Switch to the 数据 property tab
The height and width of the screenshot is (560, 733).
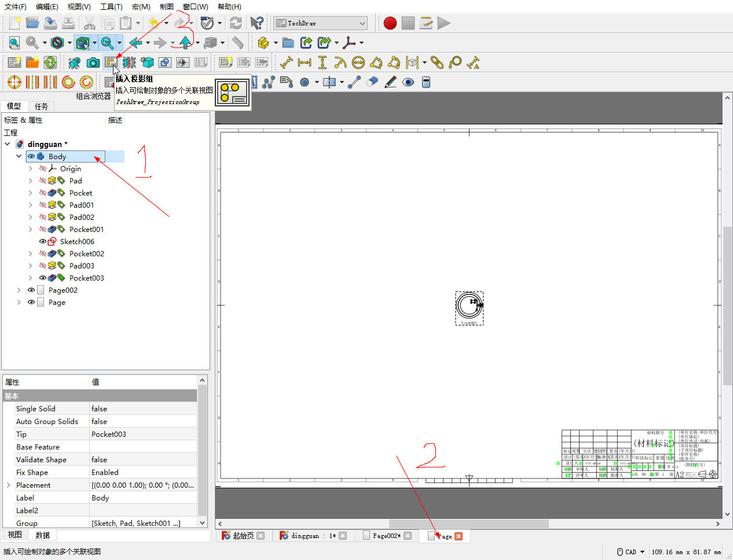[x=42, y=535]
